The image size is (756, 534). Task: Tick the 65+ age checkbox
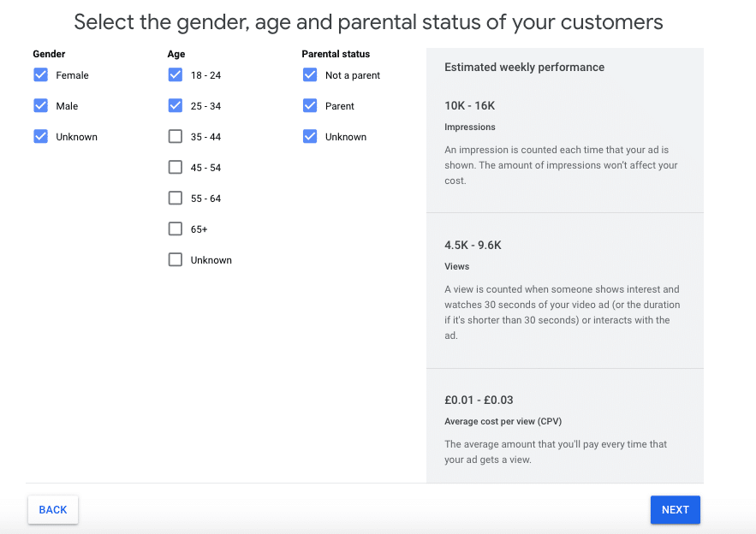pyautogui.click(x=176, y=229)
